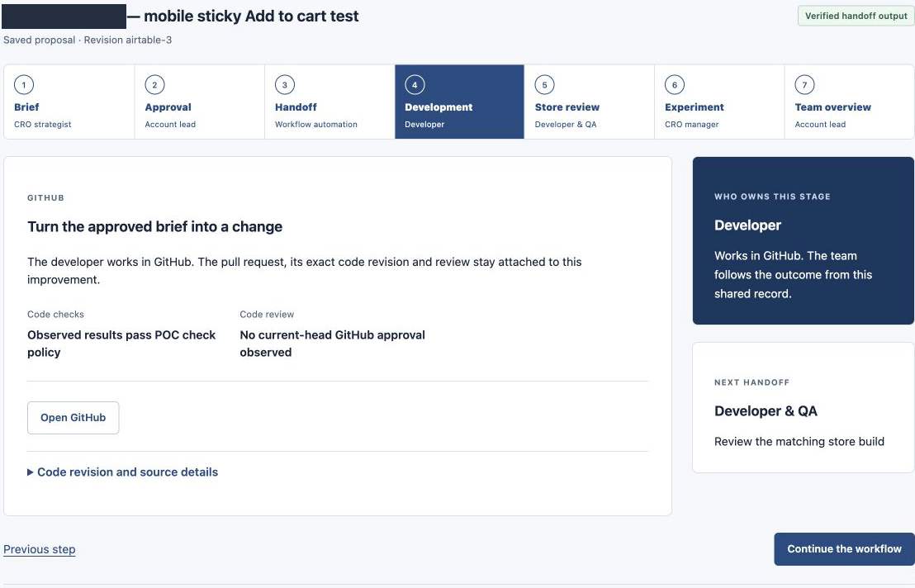Image resolution: width=915 pixels, height=588 pixels.
Task: Open the Approval step tab
Action: tap(200, 102)
